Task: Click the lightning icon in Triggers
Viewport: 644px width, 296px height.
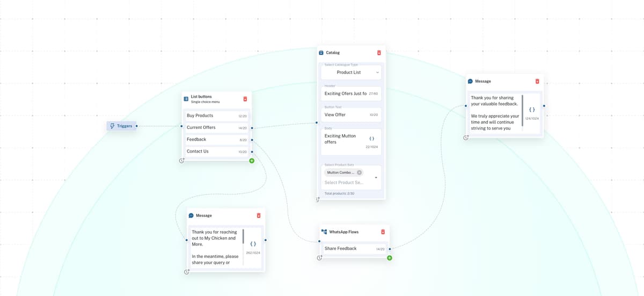Action: (x=112, y=126)
